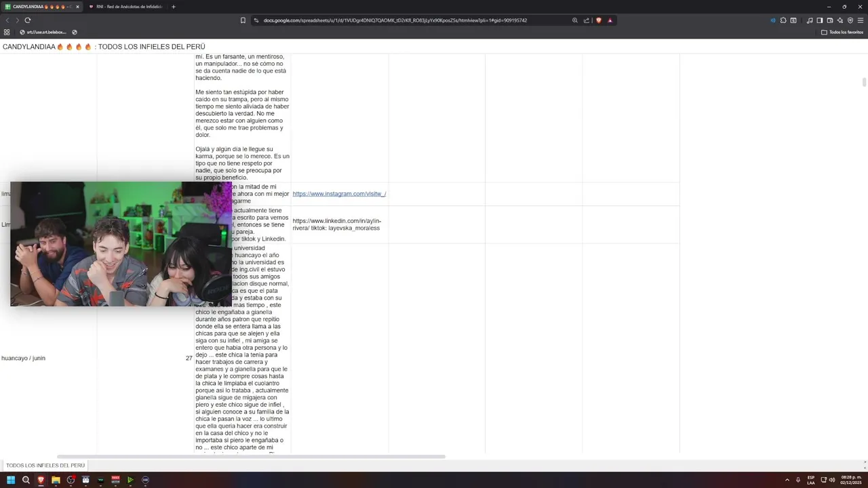The width and height of the screenshot is (868, 488).
Task: Open the Todos los favoritos bookmarks folder
Action: (x=842, y=32)
